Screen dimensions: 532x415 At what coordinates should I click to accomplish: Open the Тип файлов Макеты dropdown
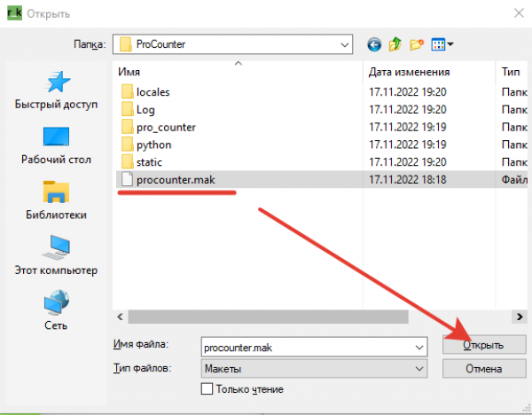(314, 369)
